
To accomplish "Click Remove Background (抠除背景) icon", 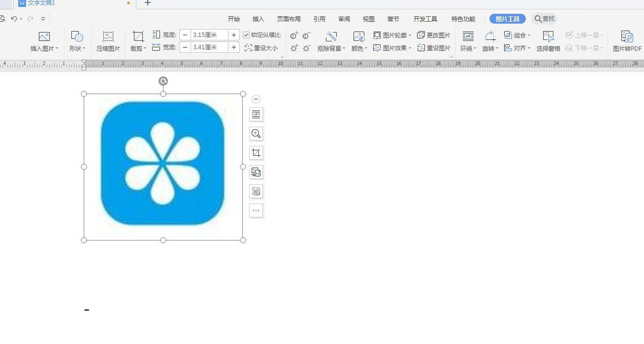I will click(x=331, y=36).
